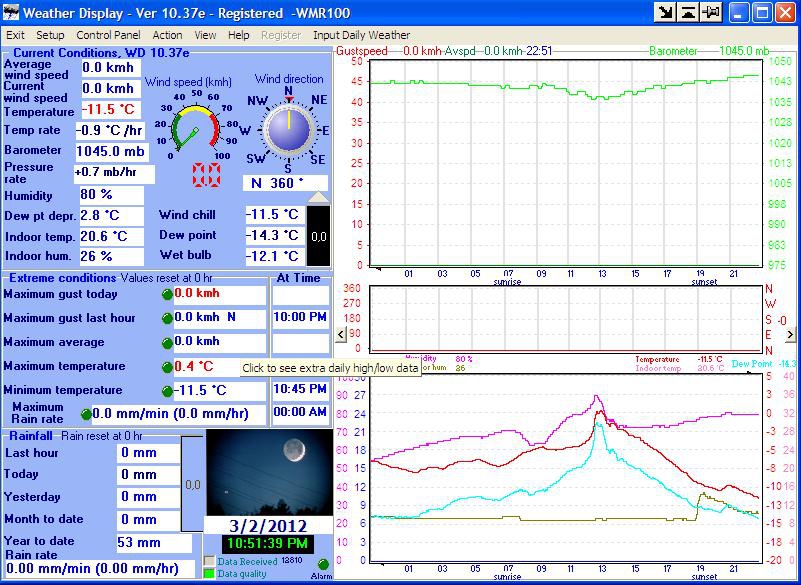The height and width of the screenshot is (585, 801).
Task: Click green indicator next to Minimum temperature
Action: click(167, 391)
